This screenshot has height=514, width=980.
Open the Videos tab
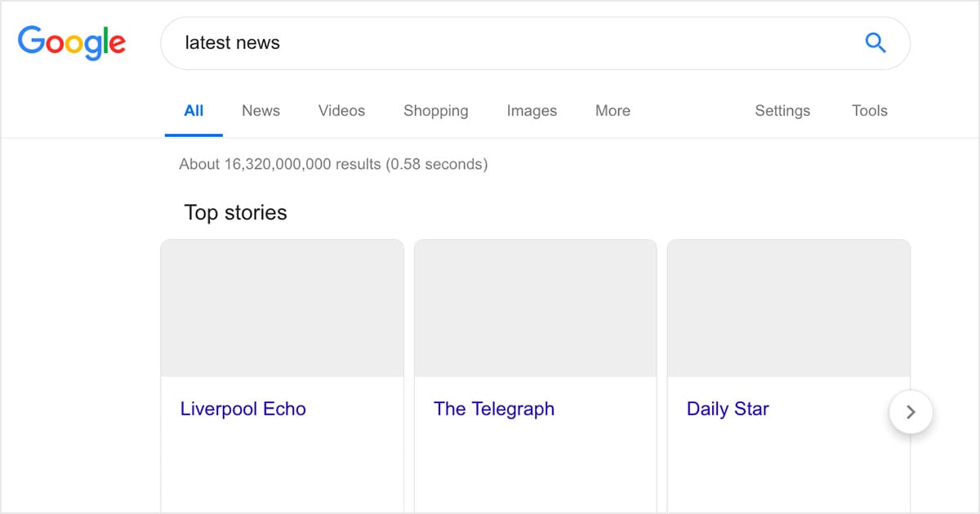[x=341, y=111]
